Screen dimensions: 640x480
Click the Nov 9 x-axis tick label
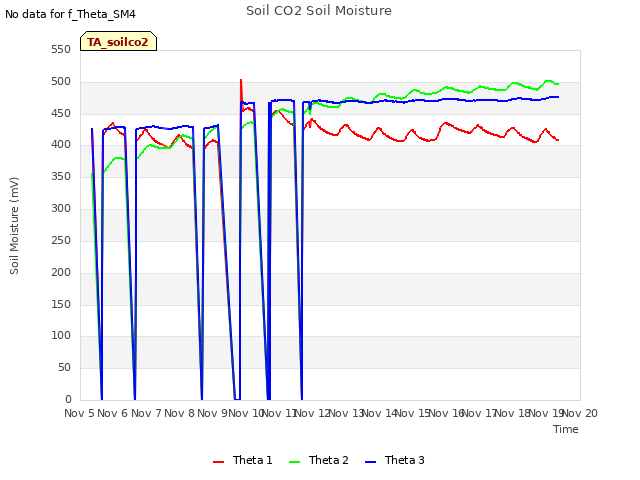(213, 413)
